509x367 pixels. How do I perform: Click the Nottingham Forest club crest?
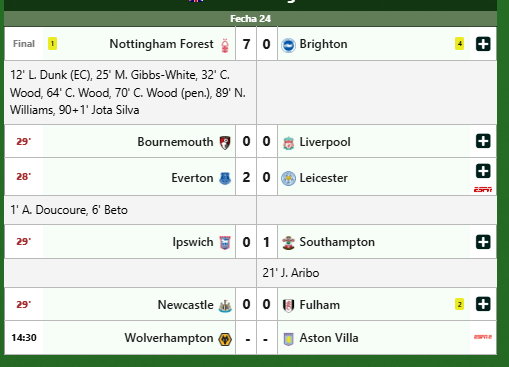(x=225, y=46)
